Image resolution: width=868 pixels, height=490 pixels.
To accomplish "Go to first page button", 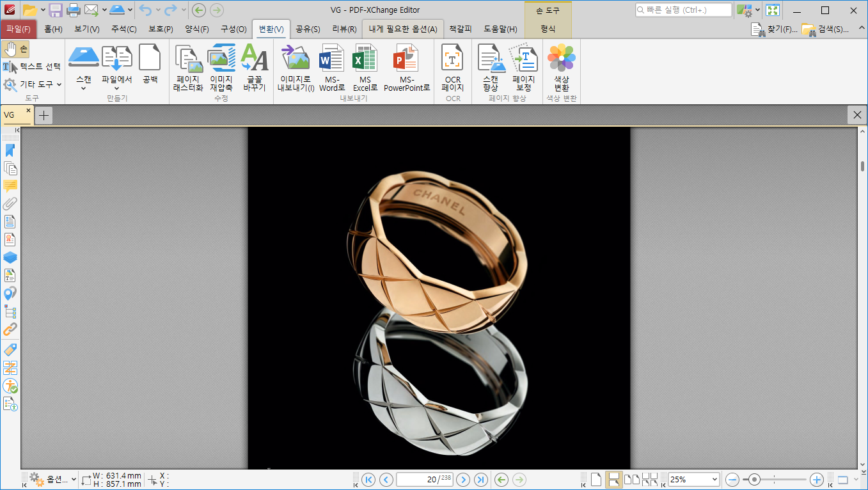I will pyautogui.click(x=368, y=479).
